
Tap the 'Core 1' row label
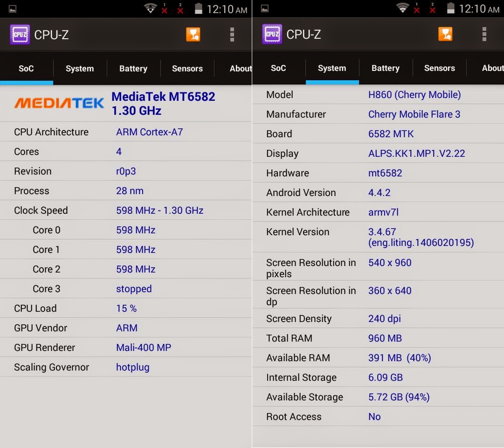[x=46, y=250]
